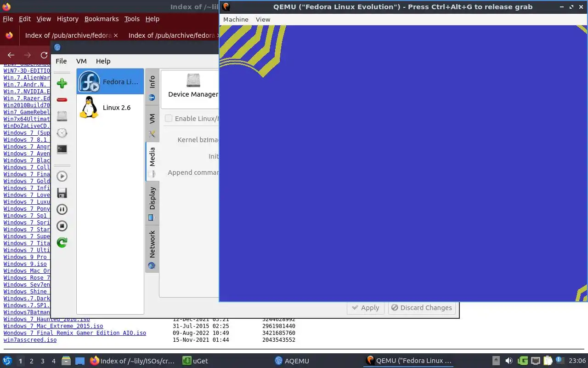Open Firefox Edit menu
The width and height of the screenshot is (588, 368).
coord(25,19)
